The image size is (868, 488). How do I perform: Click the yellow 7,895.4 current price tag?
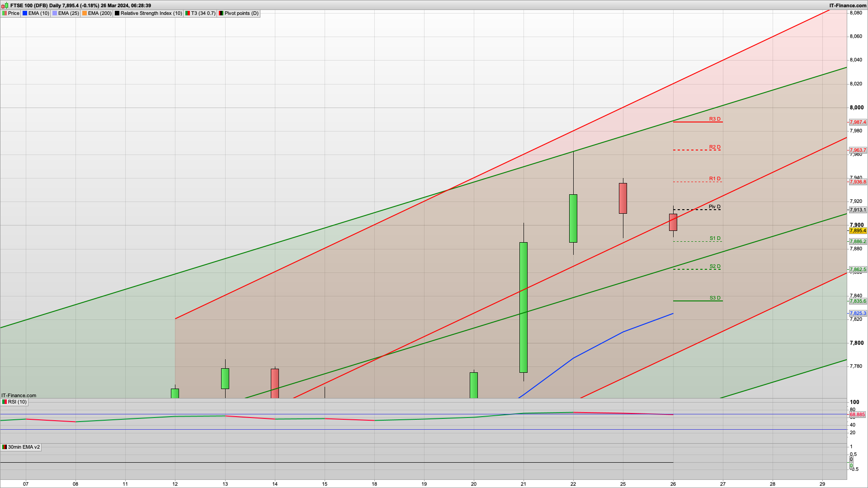pos(858,230)
